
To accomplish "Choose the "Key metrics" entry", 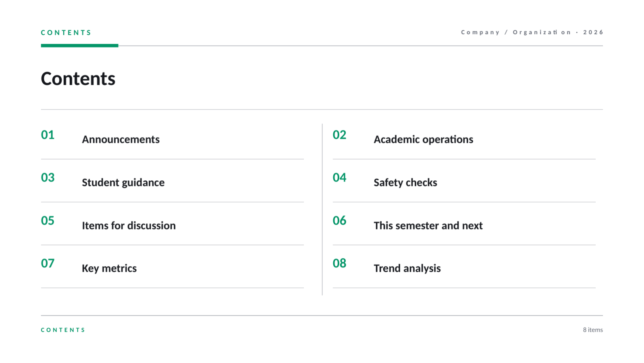I will pyautogui.click(x=109, y=268).
